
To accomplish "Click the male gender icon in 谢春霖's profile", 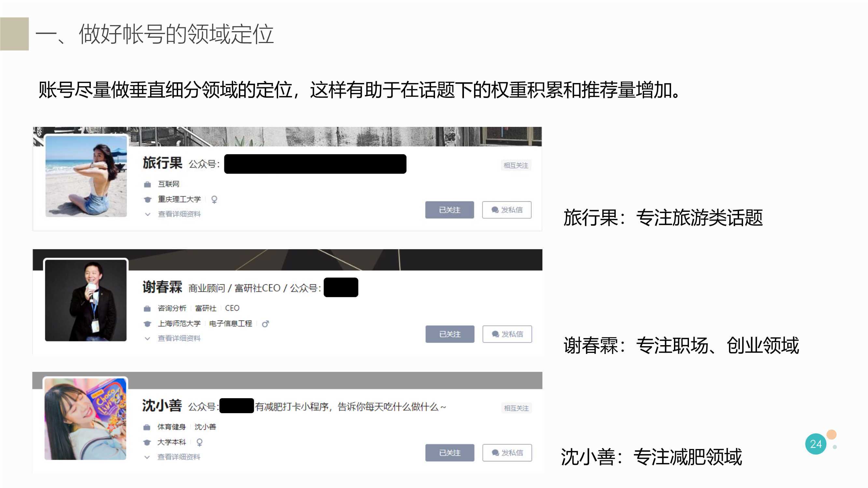I will [266, 324].
